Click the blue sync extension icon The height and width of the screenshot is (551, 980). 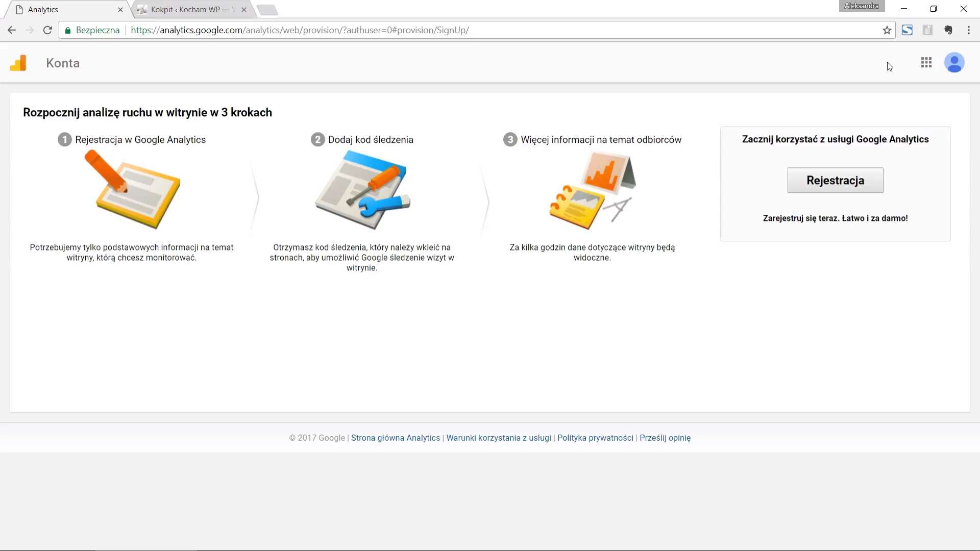point(907,30)
